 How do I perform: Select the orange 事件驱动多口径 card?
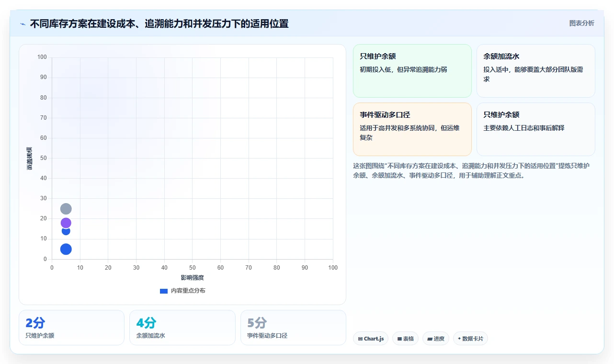pos(412,129)
